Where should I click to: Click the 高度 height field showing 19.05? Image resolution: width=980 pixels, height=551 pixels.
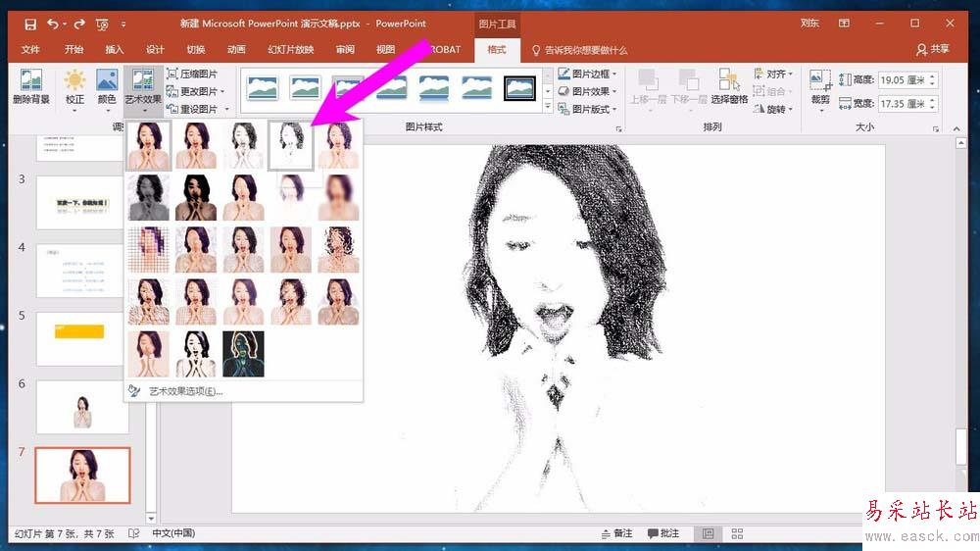902,80
